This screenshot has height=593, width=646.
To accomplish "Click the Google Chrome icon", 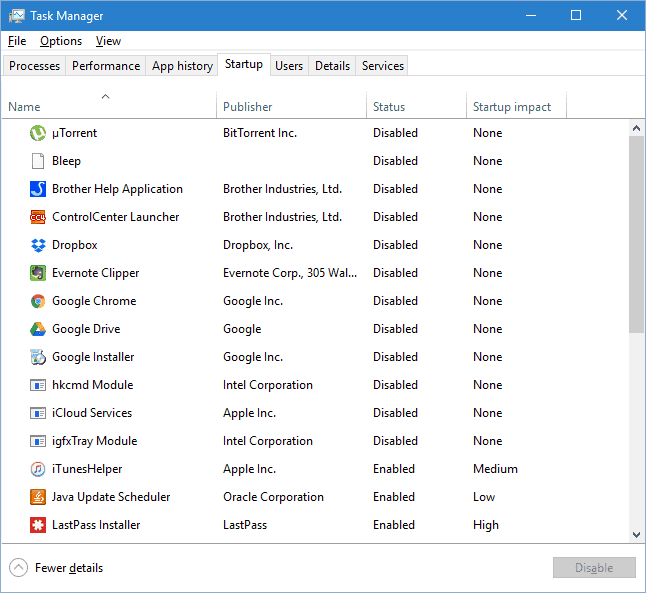I will pyautogui.click(x=38, y=301).
